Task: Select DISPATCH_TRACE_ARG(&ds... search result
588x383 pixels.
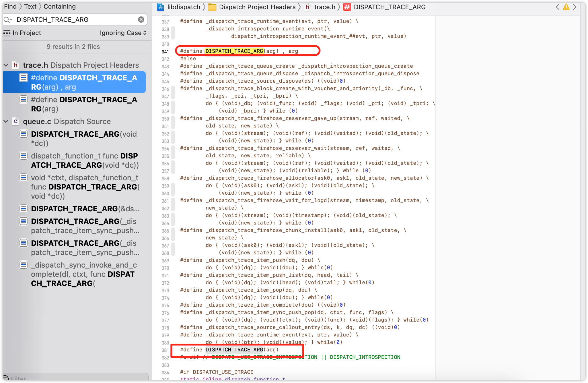Action: coord(85,209)
